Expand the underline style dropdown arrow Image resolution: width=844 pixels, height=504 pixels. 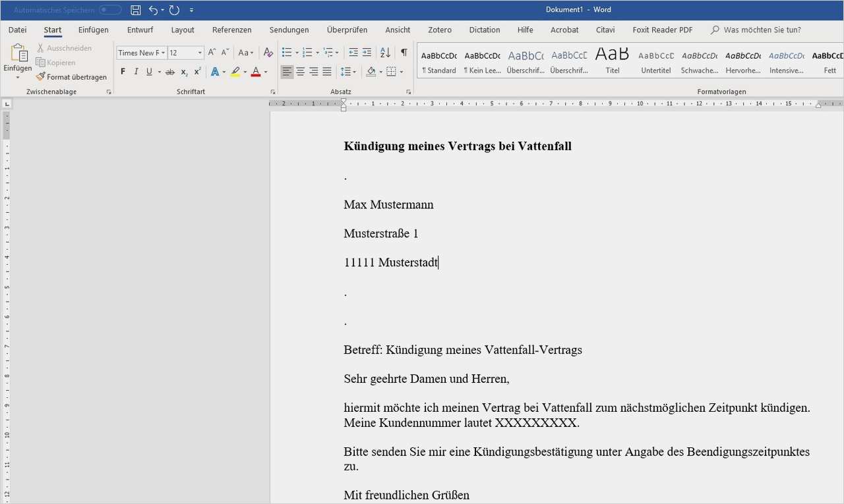point(159,72)
